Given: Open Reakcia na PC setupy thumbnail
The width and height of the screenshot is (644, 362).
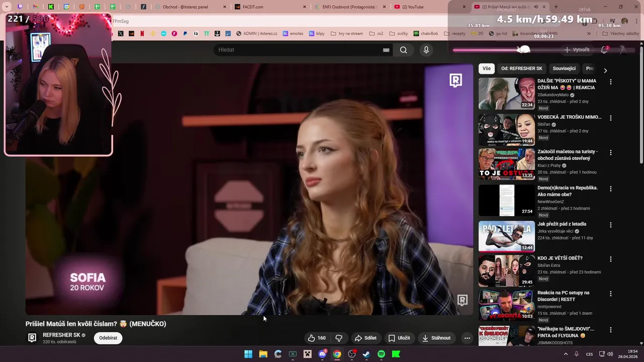Looking at the screenshot, I should [x=506, y=305].
